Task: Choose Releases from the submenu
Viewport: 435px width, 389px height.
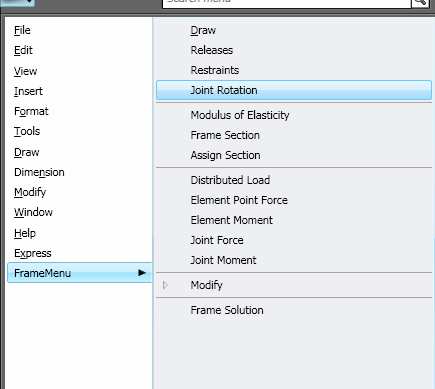Action: click(212, 50)
